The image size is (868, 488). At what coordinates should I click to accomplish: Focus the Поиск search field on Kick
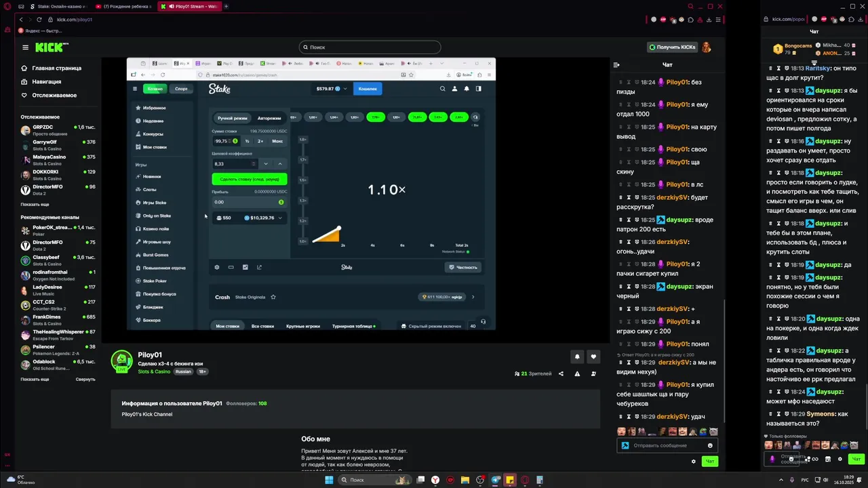370,47
